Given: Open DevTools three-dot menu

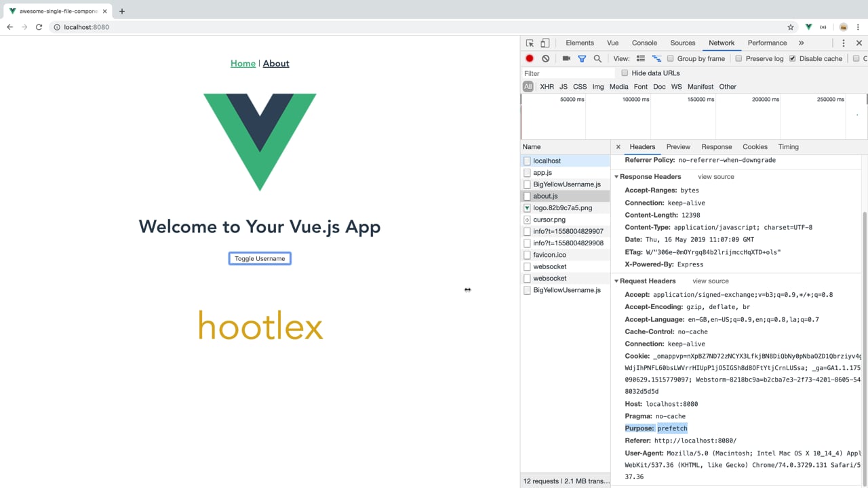Looking at the screenshot, I should [844, 43].
